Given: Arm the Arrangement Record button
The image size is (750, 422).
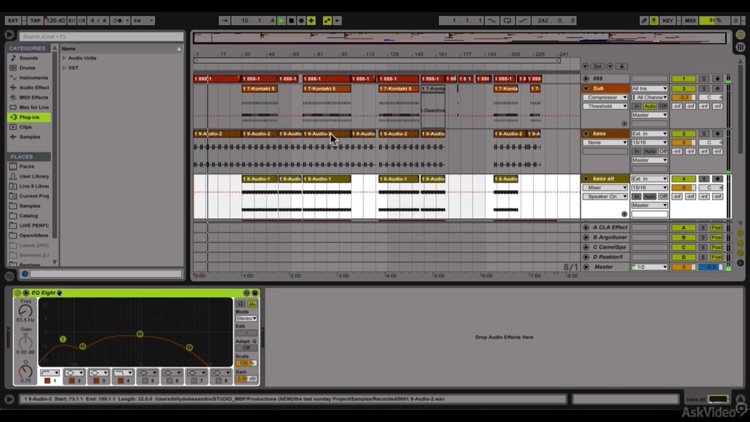Looking at the screenshot, I should pos(301,21).
